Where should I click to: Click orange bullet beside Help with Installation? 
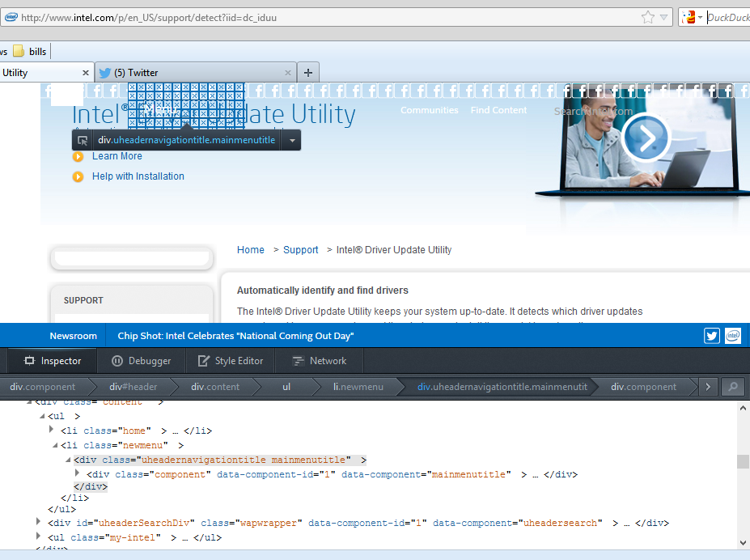(x=78, y=177)
